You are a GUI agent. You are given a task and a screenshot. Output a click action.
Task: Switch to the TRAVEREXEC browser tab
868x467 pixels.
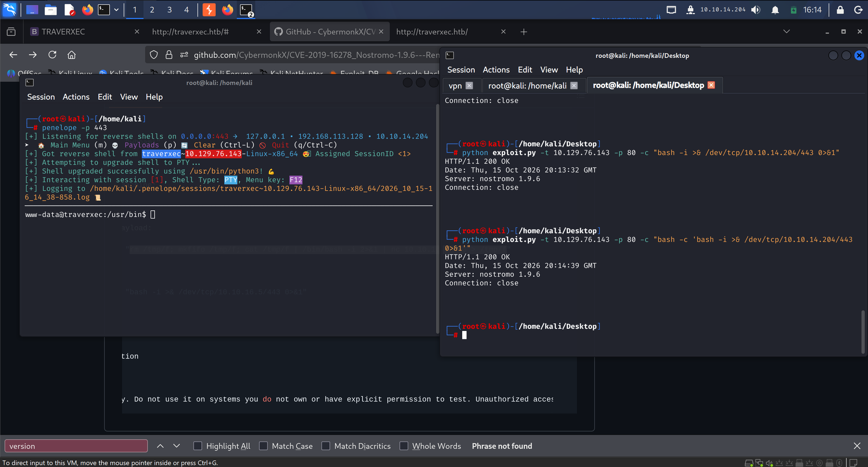pyautogui.click(x=84, y=32)
